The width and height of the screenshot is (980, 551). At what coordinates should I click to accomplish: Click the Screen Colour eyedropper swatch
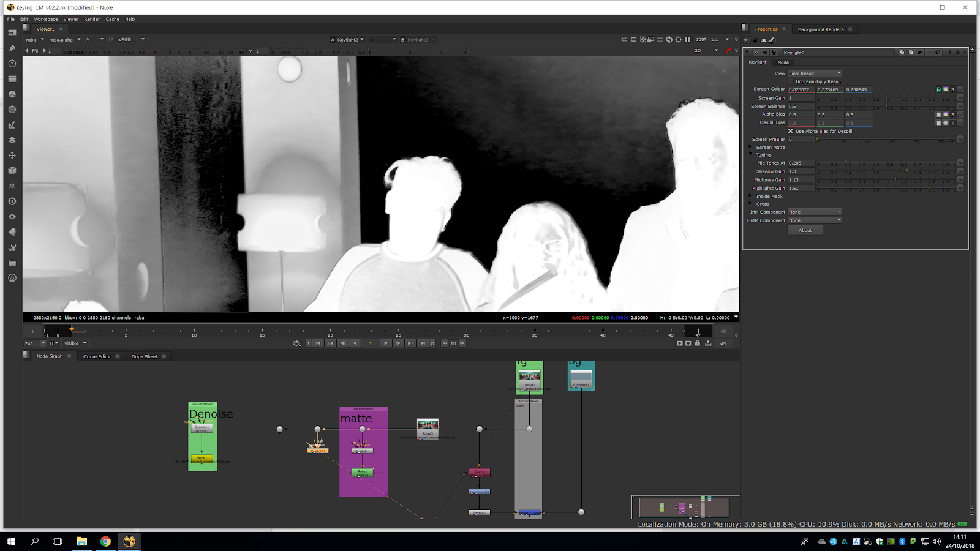(938, 89)
